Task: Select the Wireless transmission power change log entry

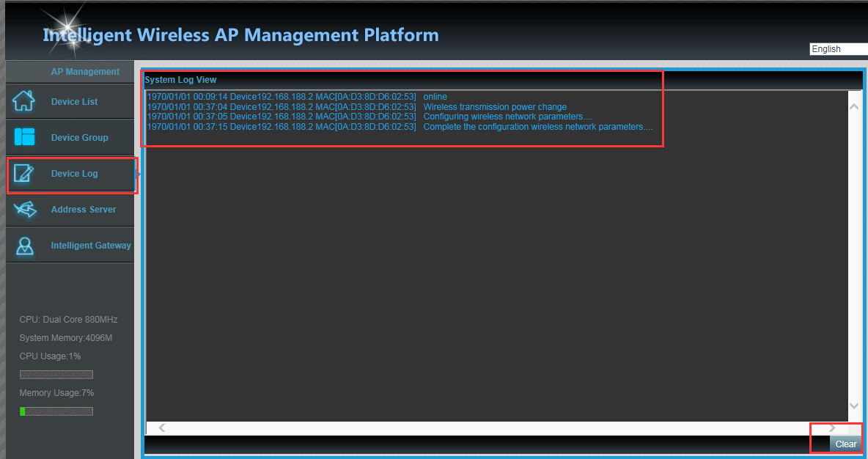Action: [x=356, y=107]
